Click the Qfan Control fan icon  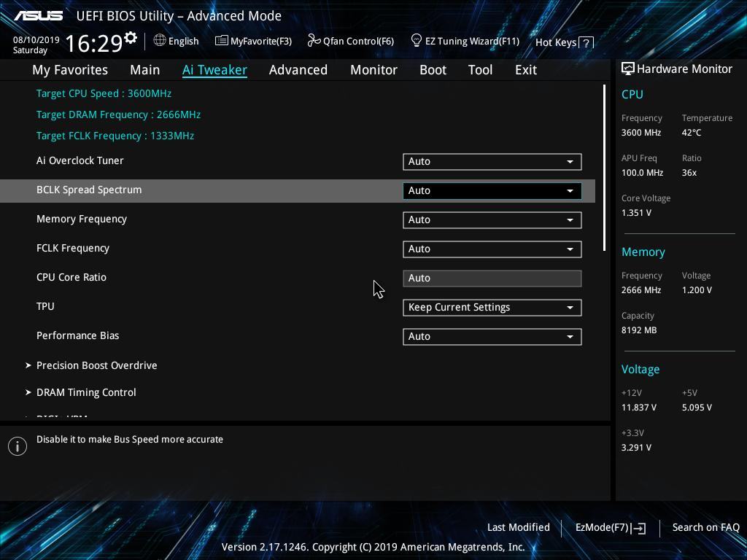pos(314,41)
